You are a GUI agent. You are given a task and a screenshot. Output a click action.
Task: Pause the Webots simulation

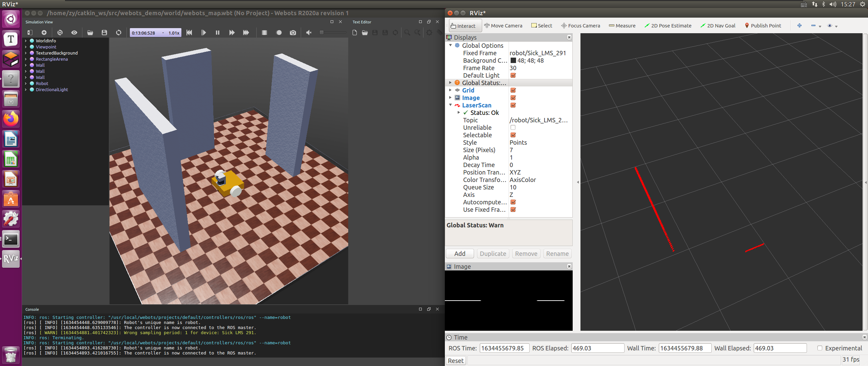coord(217,33)
